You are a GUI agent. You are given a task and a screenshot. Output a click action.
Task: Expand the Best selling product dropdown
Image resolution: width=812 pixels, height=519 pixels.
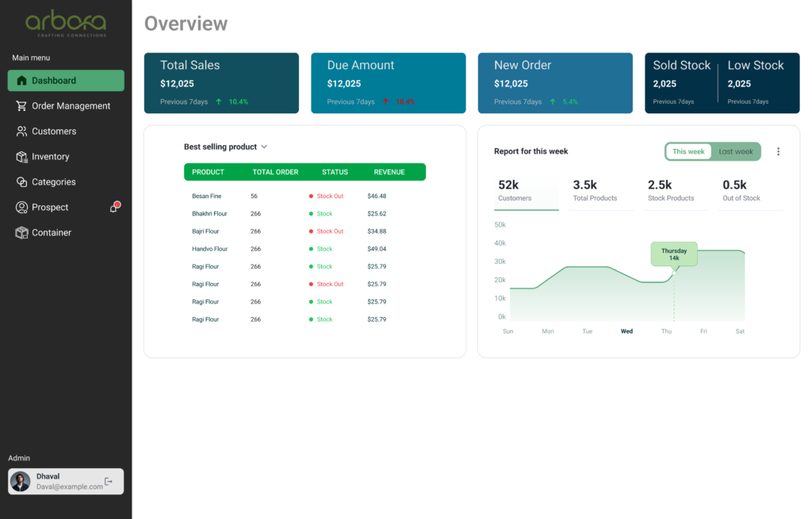(264, 147)
